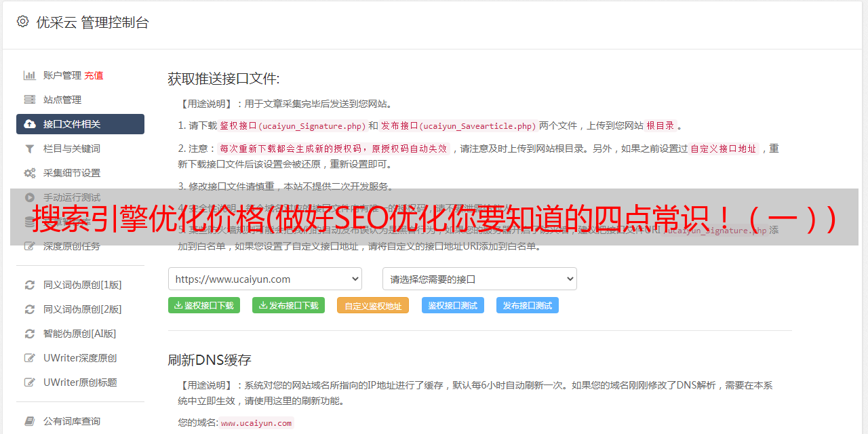
Task: Click the 自定义接口地址 highlighted text
Action: [724, 149]
